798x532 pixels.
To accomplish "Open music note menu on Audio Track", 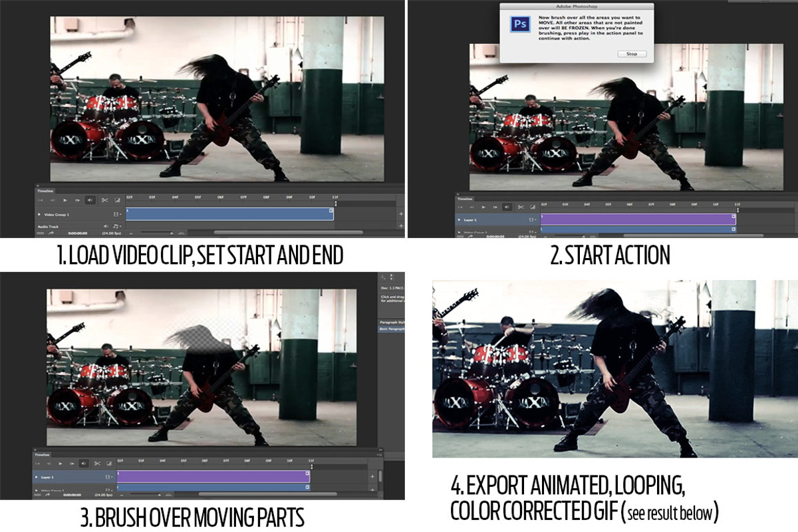I will [x=117, y=226].
